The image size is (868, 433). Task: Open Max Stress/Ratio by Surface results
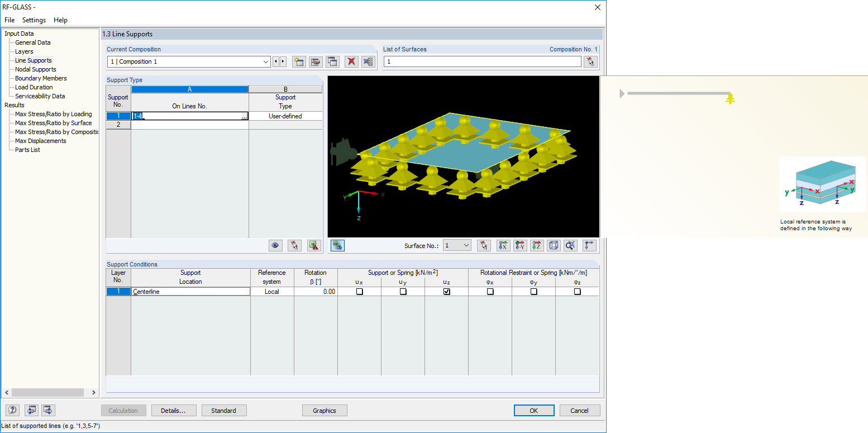pyautogui.click(x=54, y=123)
